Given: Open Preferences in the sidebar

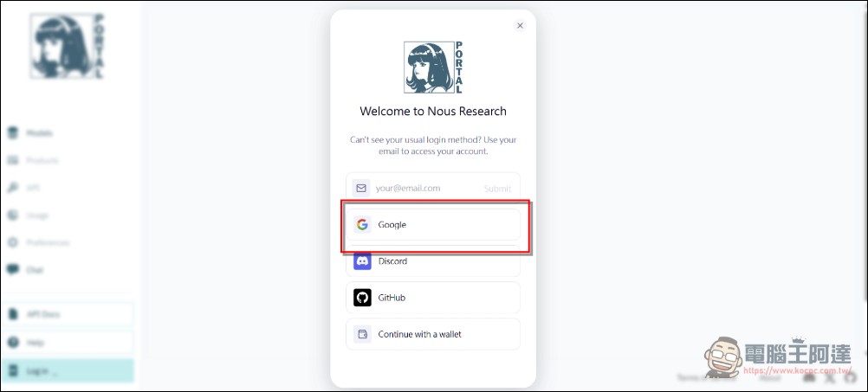Looking at the screenshot, I should (x=48, y=242).
